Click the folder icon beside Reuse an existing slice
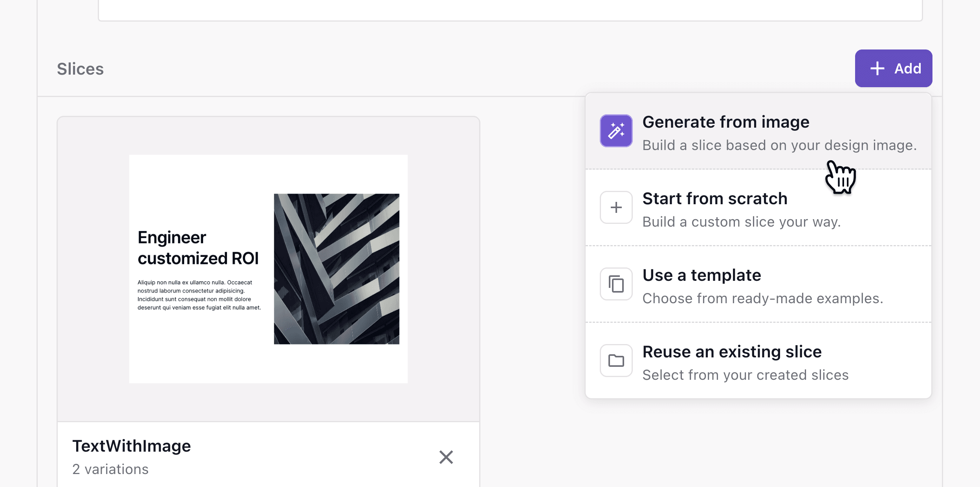Screen dimensions: 980x487 615,361
